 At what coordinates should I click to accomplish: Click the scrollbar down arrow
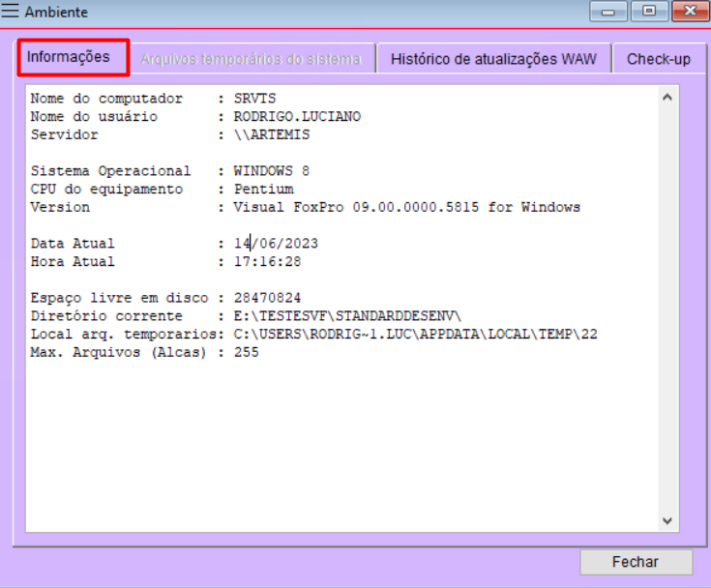pos(667,520)
